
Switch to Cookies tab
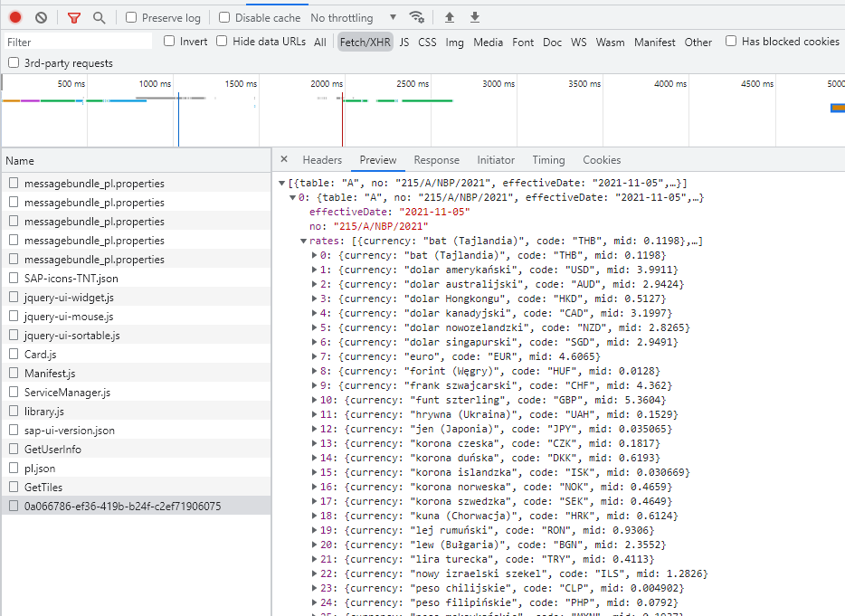pyautogui.click(x=602, y=160)
